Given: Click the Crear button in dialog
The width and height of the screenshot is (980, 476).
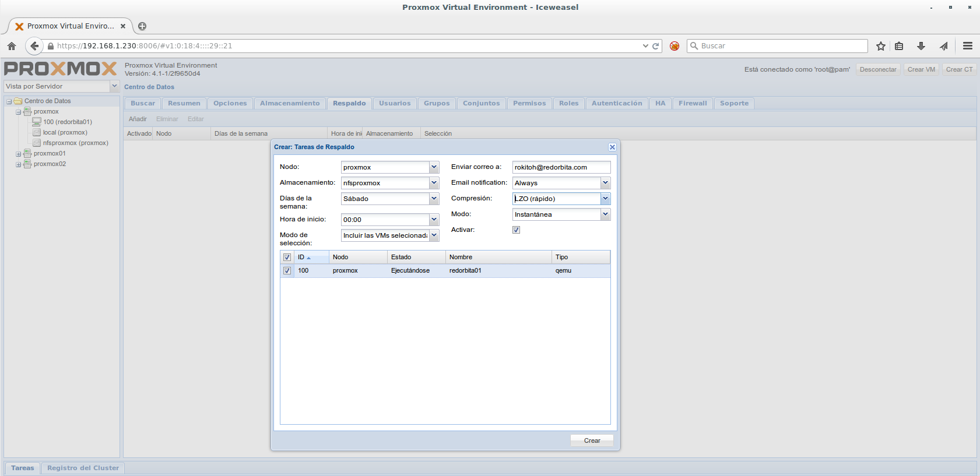Looking at the screenshot, I should click(592, 440).
